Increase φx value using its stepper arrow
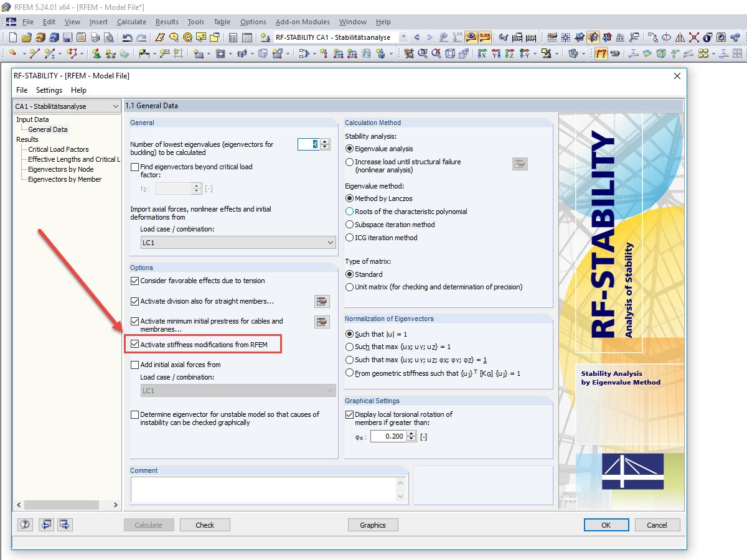This screenshot has width=747, height=560. (x=411, y=432)
